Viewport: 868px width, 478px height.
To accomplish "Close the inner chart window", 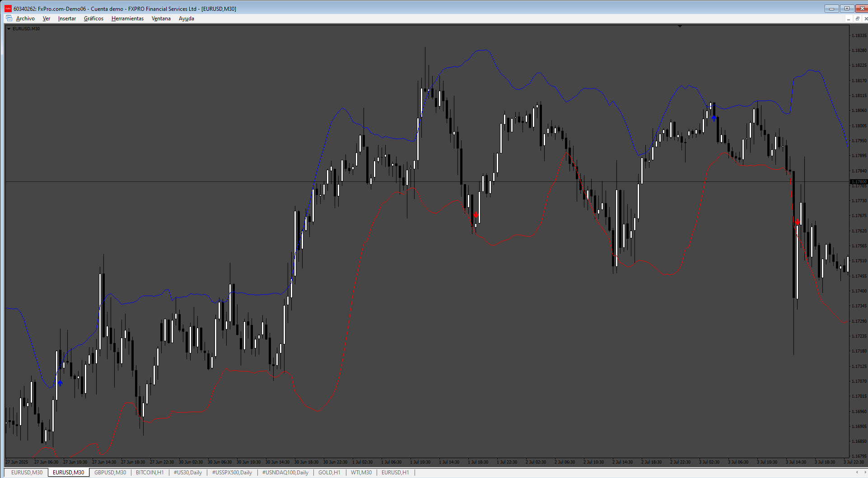I will pyautogui.click(x=865, y=19).
